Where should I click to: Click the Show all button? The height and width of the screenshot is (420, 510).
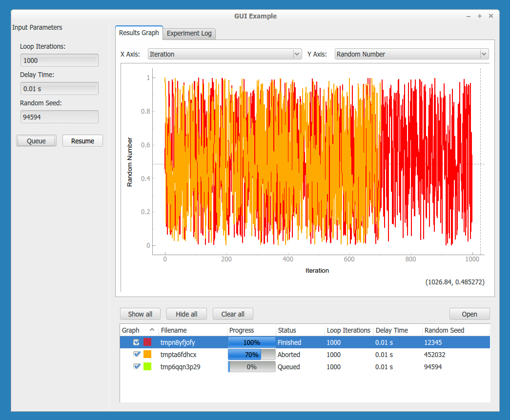(140, 314)
